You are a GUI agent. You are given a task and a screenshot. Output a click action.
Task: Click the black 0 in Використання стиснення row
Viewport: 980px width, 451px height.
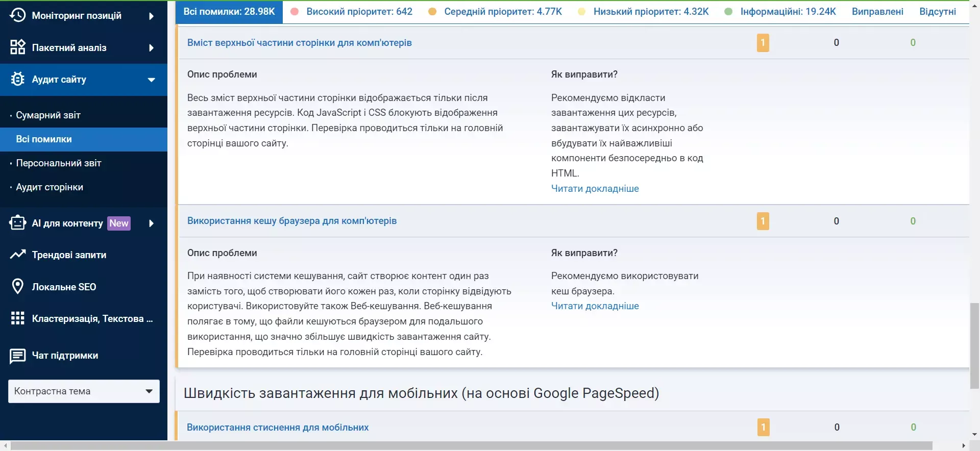[x=837, y=428]
